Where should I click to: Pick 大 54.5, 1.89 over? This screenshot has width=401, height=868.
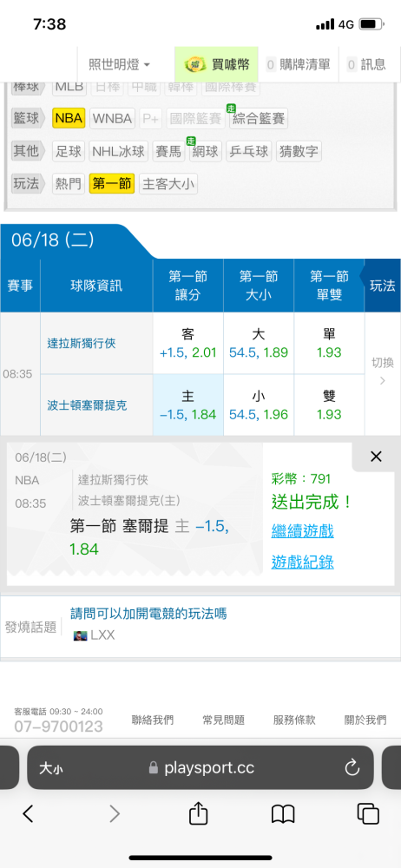[259, 343]
